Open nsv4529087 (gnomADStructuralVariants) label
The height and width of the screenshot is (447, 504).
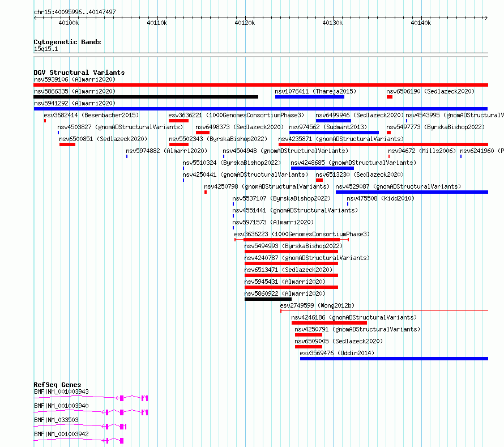[398, 186]
